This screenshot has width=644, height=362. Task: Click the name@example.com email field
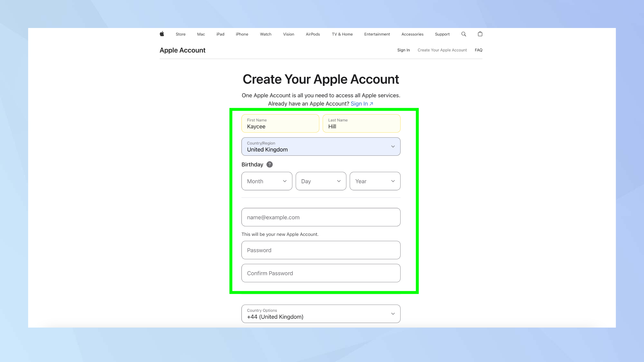pyautogui.click(x=321, y=217)
